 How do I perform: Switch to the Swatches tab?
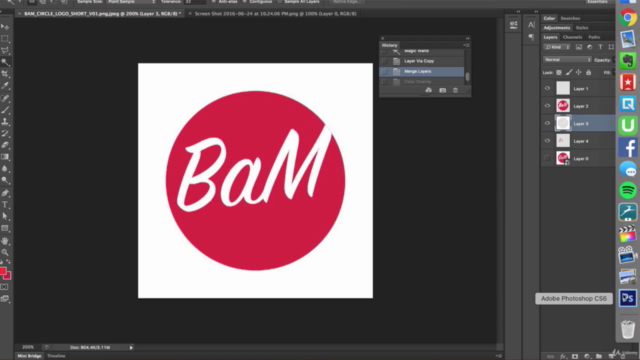coord(570,18)
